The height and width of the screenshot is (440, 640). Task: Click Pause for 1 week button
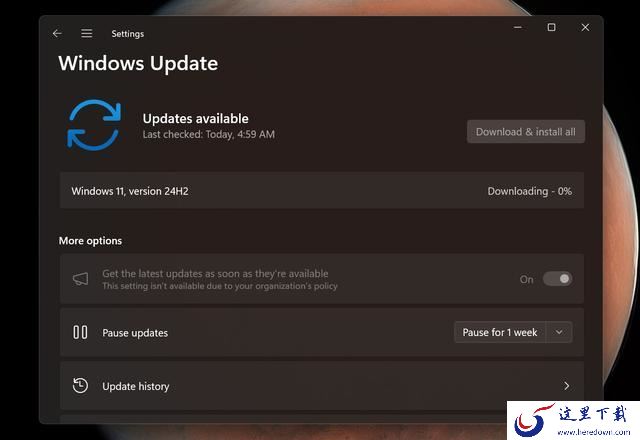500,332
